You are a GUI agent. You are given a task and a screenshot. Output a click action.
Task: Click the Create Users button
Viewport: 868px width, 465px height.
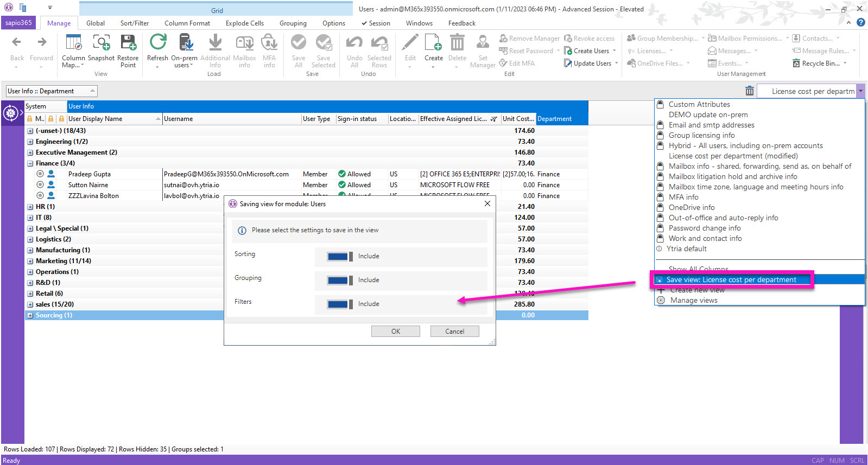pyautogui.click(x=591, y=51)
